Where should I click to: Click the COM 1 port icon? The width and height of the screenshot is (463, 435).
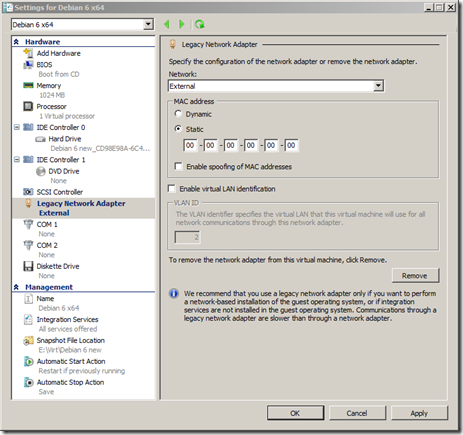coord(28,224)
